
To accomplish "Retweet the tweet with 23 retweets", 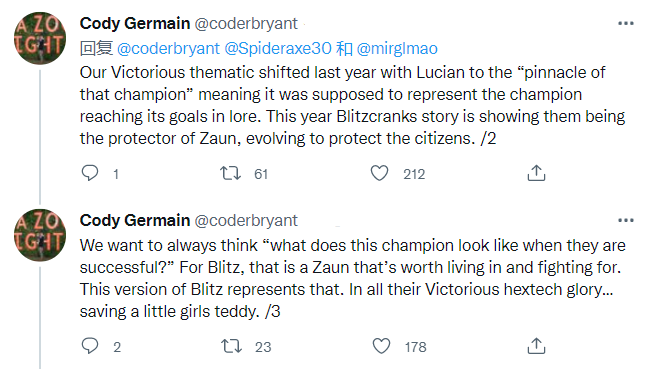I will (x=231, y=346).
